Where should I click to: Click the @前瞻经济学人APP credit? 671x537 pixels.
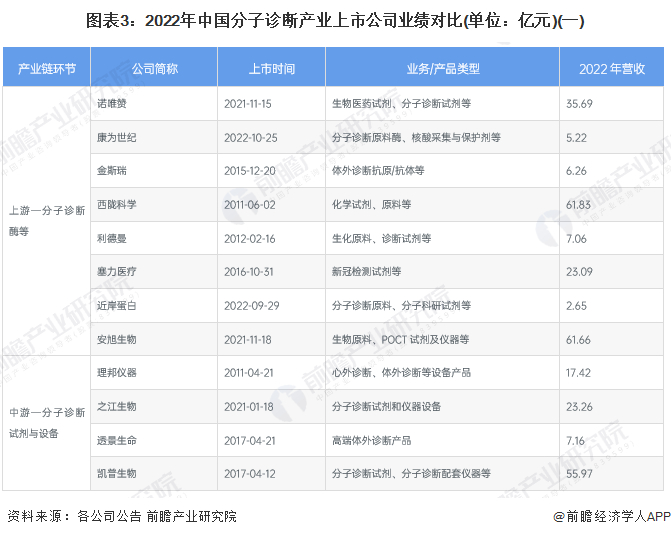coord(612,516)
